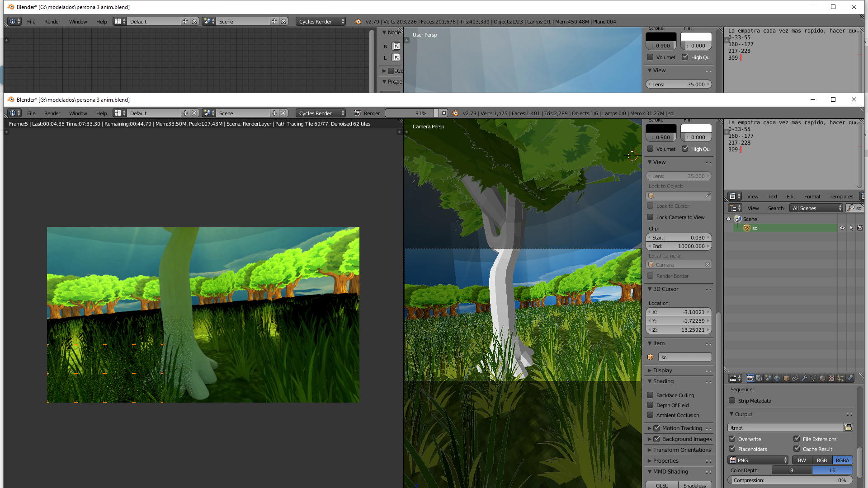Browse output path folder icon
The image size is (868, 488).
coord(848,427)
